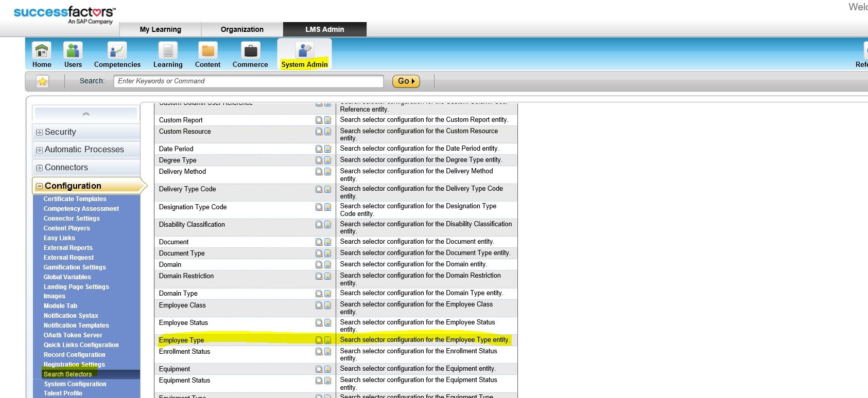View the Designation Type Code selector
Screen dimensions: 868x398
[319, 207]
